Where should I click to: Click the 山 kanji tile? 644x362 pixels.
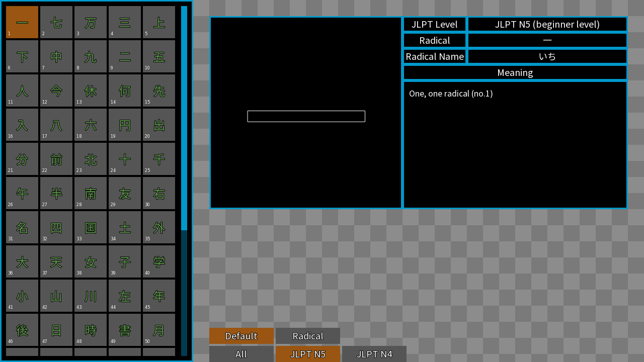pyautogui.click(x=56, y=296)
